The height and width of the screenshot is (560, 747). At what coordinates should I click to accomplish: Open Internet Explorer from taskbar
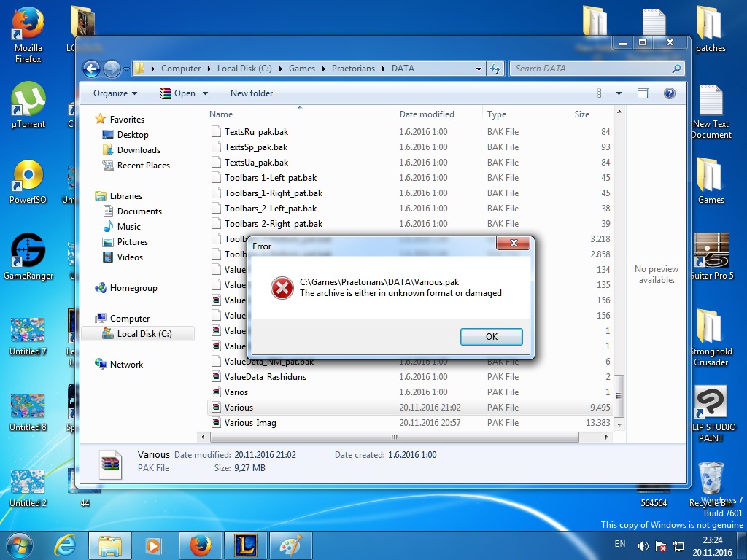(65, 546)
